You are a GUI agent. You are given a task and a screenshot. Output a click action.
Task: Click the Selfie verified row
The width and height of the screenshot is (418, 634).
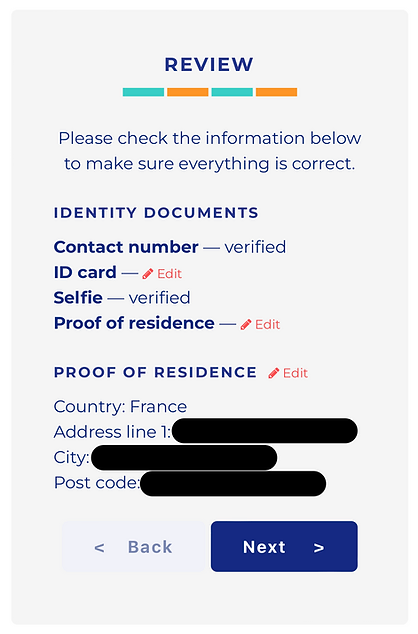click(x=122, y=298)
